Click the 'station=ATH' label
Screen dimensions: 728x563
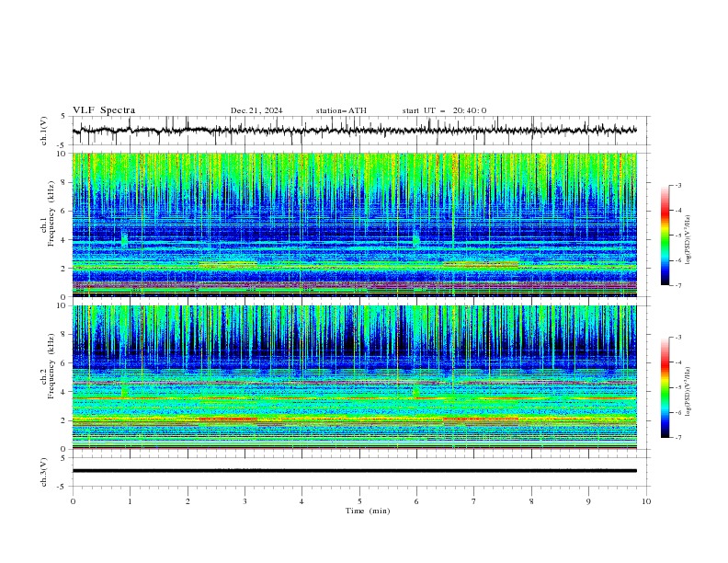click(x=341, y=110)
